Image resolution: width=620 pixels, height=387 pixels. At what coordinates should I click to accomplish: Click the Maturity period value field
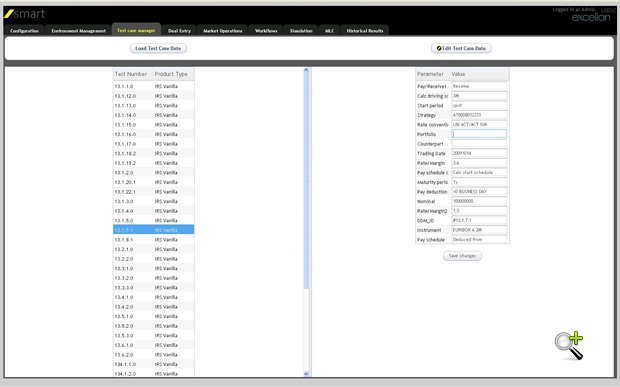coord(479,182)
